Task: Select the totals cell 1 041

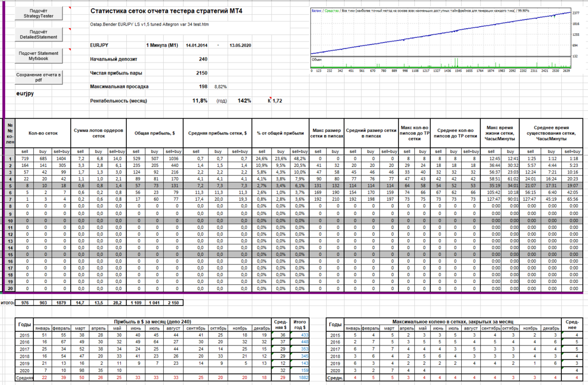Action: coord(155,302)
